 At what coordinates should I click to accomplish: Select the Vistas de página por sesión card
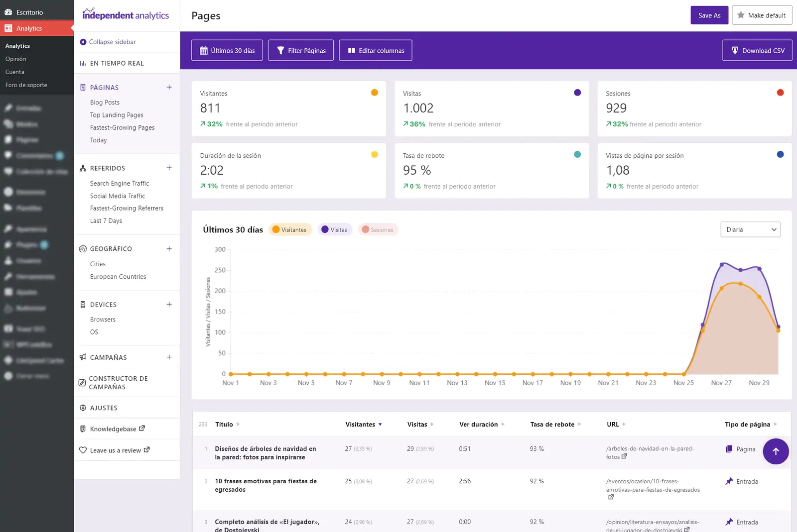click(694, 171)
